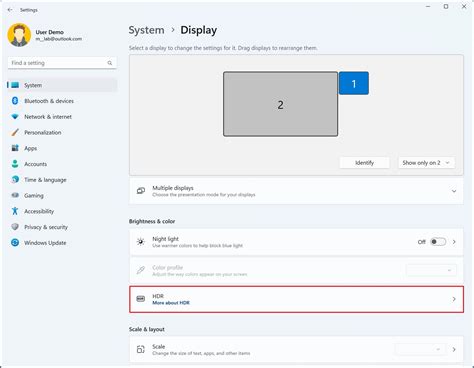The height and width of the screenshot is (368, 474).
Task: Click 'Apps' label in sidebar
Action: coord(31,148)
